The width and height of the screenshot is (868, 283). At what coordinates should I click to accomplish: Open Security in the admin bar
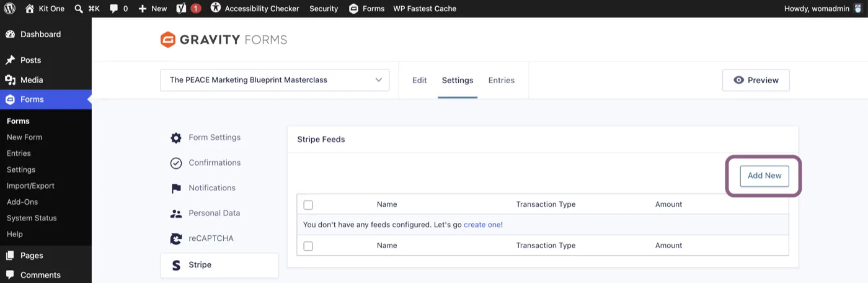324,9
